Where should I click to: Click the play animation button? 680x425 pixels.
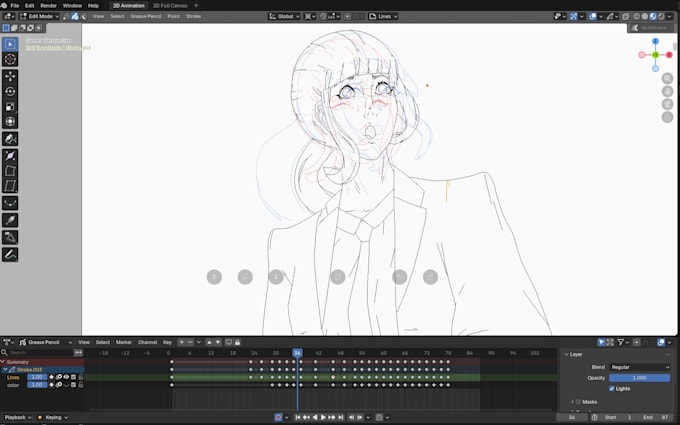323,417
